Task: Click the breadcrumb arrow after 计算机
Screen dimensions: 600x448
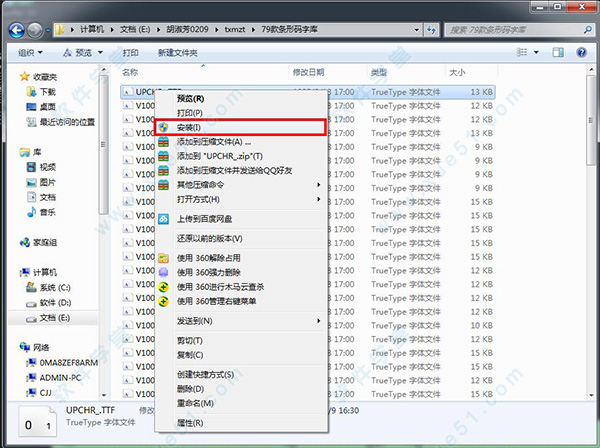Action: (x=112, y=29)
